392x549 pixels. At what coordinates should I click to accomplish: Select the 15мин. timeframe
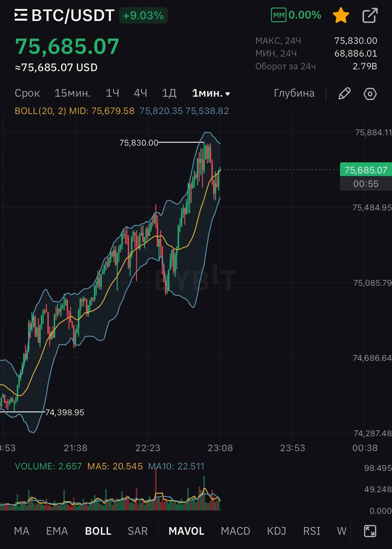click(72, 93)
